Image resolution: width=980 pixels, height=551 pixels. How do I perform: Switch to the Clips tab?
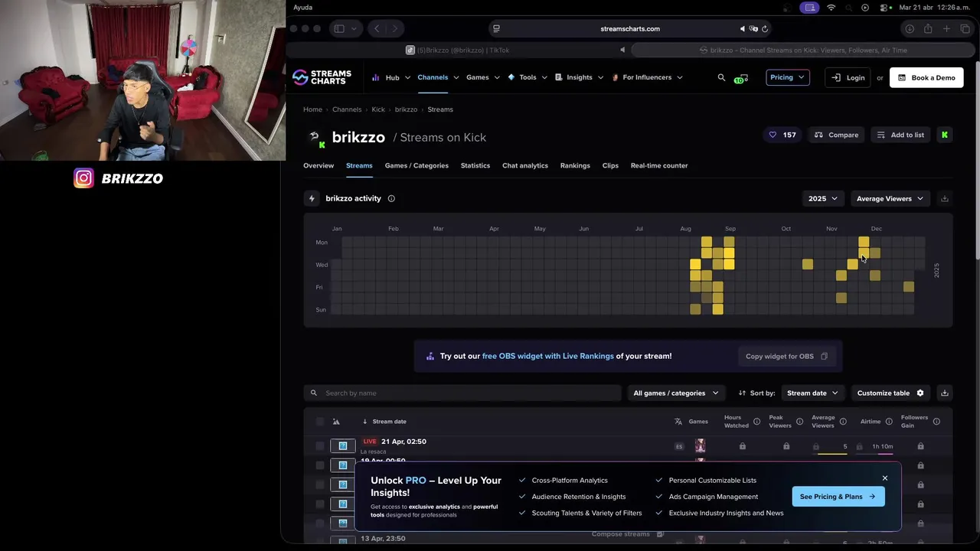click(x=610, y=165)
